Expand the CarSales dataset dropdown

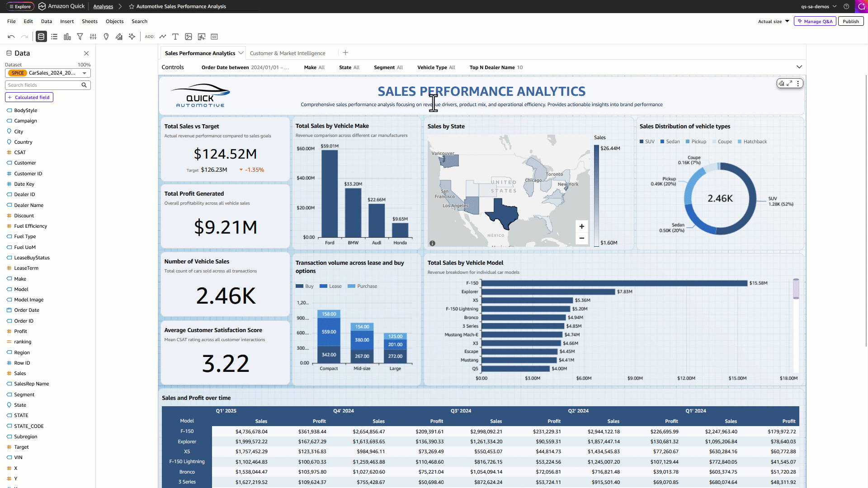coord(84,73)
